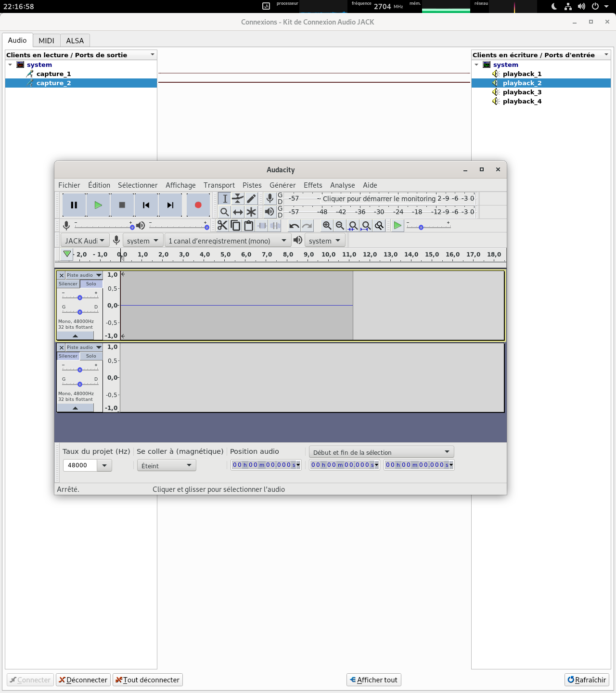Open the recording channels mono dropdown
This screenshot has height=693, width=616.
(227, 241)
